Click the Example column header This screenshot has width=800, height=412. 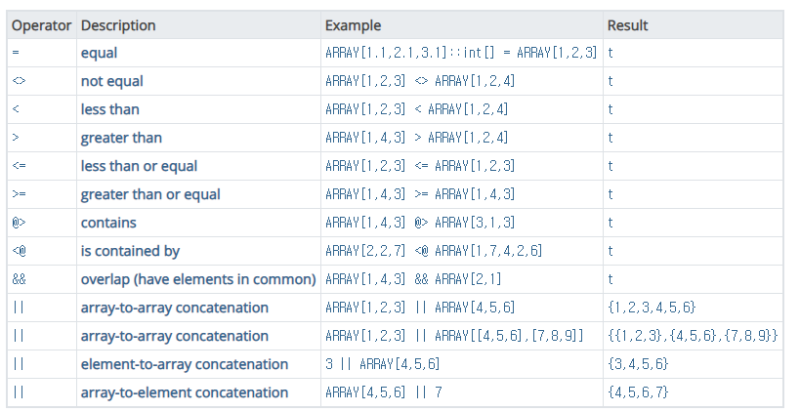click(x=353, y=24)
